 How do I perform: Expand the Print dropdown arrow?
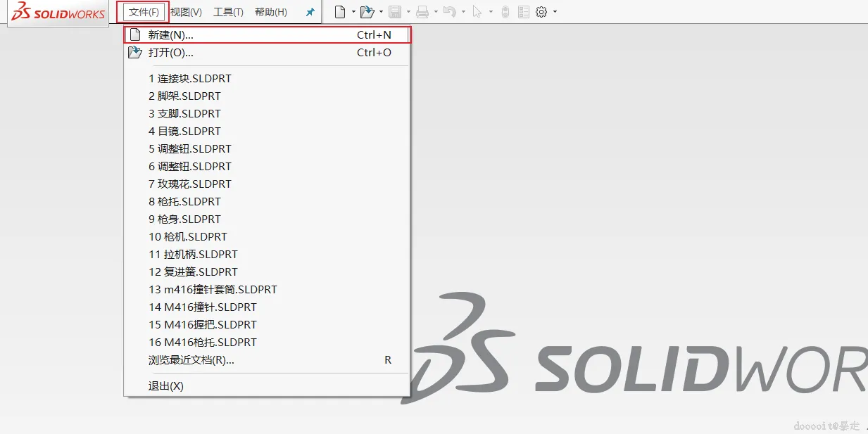click(x=436, y=12)
